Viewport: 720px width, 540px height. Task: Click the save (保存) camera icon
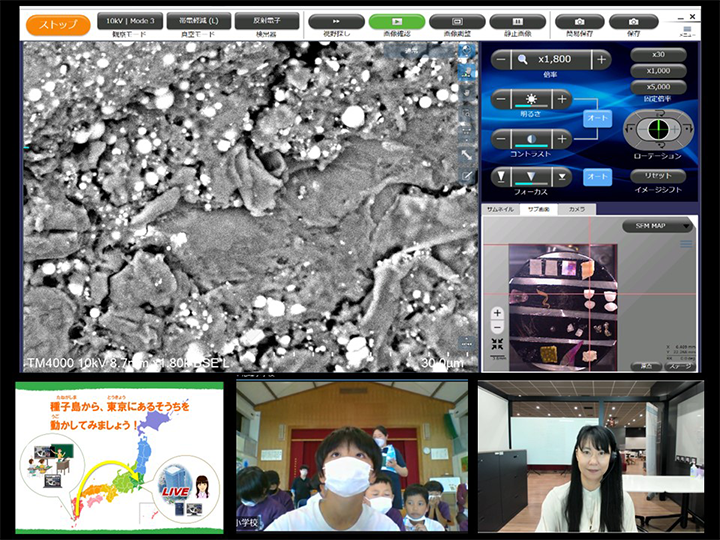coord(634,21)
